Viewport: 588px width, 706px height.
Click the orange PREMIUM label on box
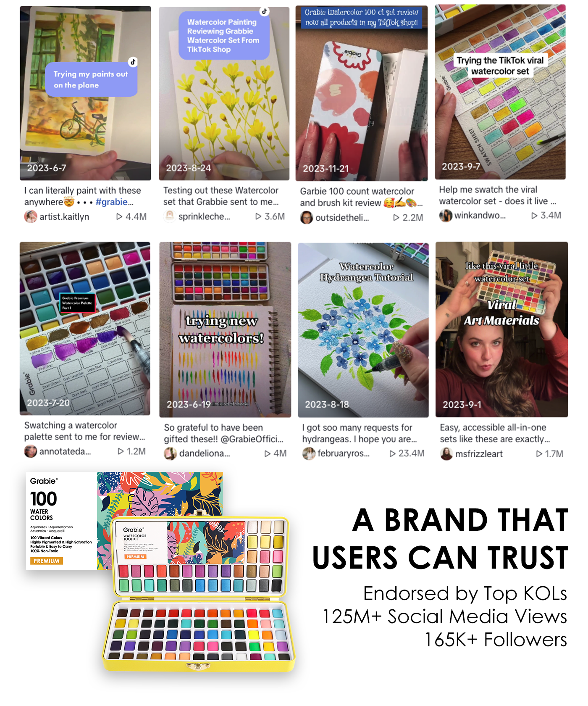pos(47,561)
